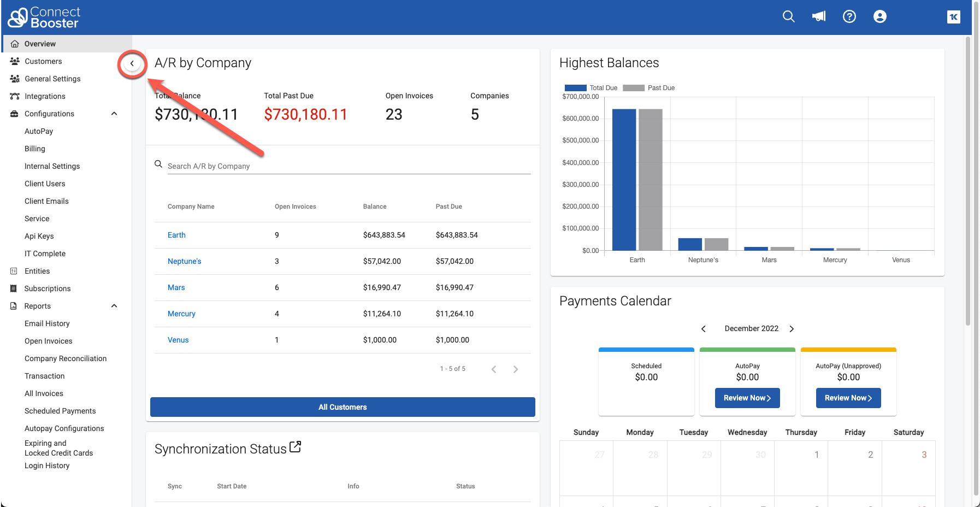The image size is (980, 507).
Task: Open Customers in the sidebar
Action: tap(43, 61)
